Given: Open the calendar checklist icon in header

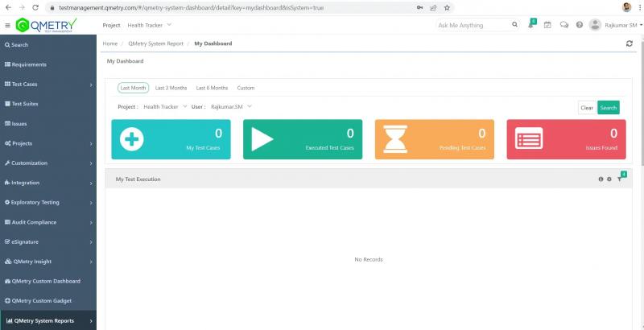Looking at the screenshot, I should click(x=547, y=25).
